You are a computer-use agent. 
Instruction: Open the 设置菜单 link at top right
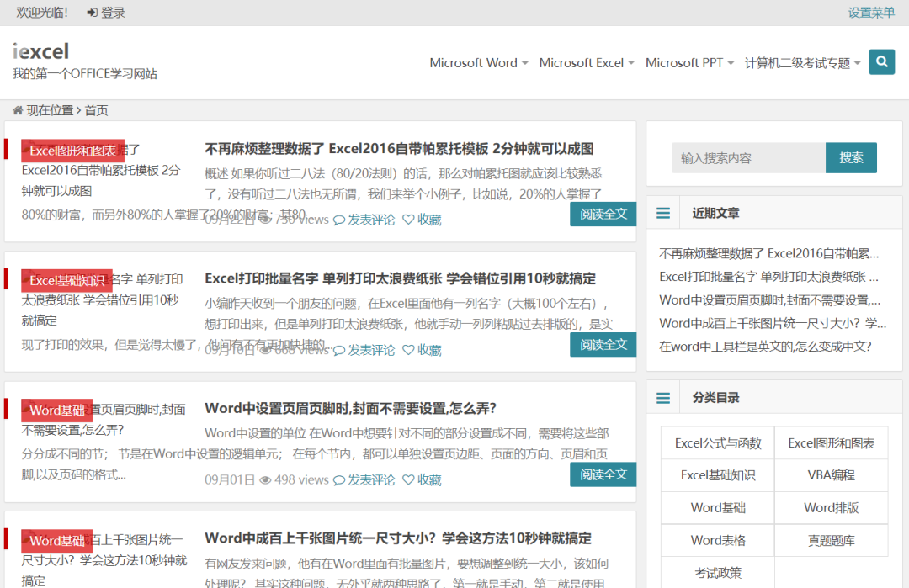[x=871, y=13]
